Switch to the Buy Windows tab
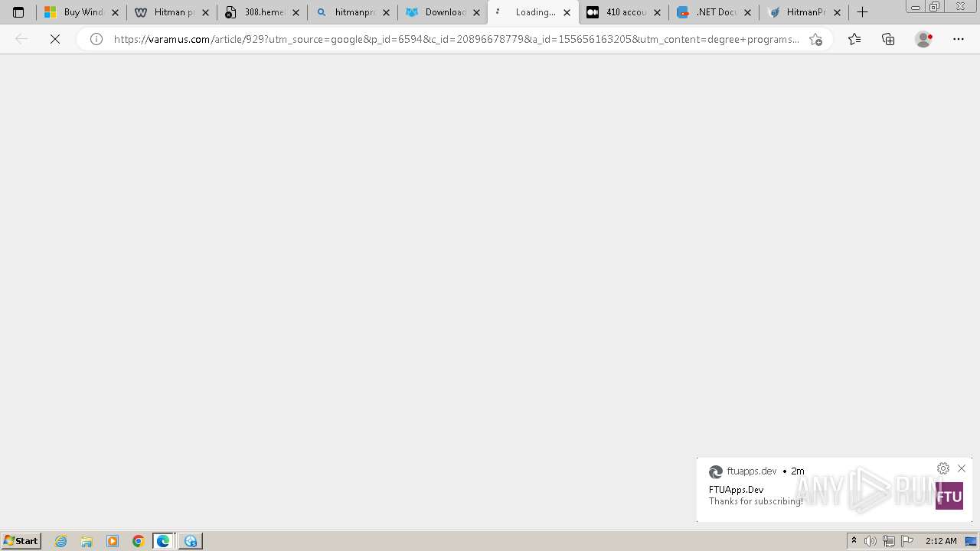The width and height of the screenshot is (980, 551). [80, 12]
